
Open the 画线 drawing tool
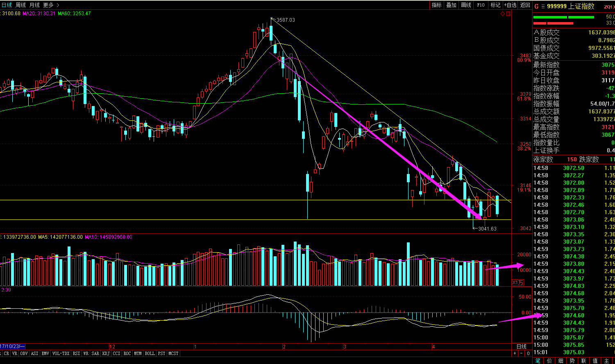(x=466, y=5)
